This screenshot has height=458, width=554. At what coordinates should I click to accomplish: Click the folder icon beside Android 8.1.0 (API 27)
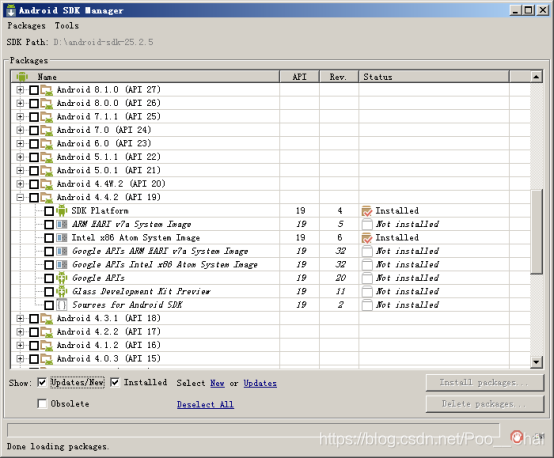tap(46, 90)
